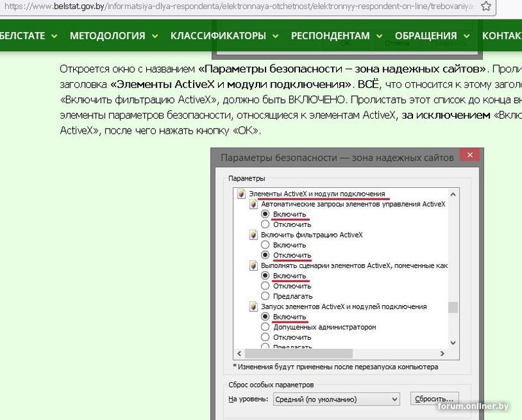Click the shield icon beside Автоматические запросы элементов управления
522x420 pixels.
point(253,204)
